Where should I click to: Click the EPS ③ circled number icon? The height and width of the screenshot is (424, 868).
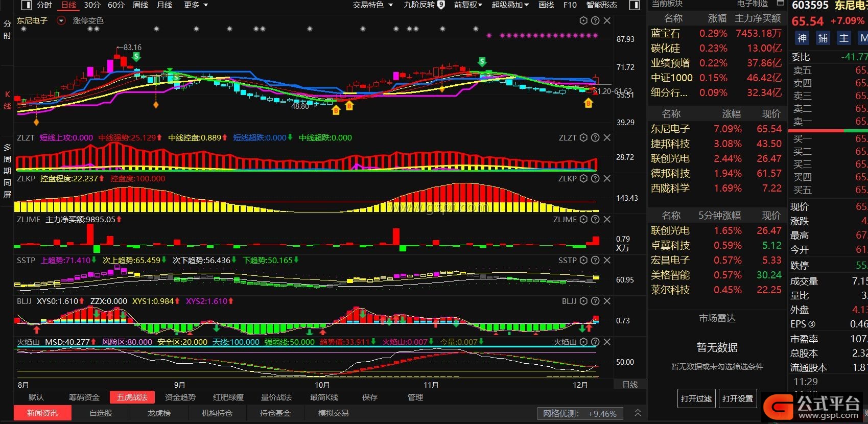812,324
